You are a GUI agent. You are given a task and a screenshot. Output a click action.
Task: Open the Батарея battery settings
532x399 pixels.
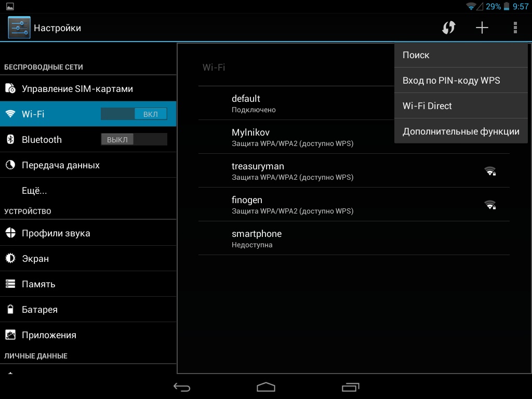point(39,310)
